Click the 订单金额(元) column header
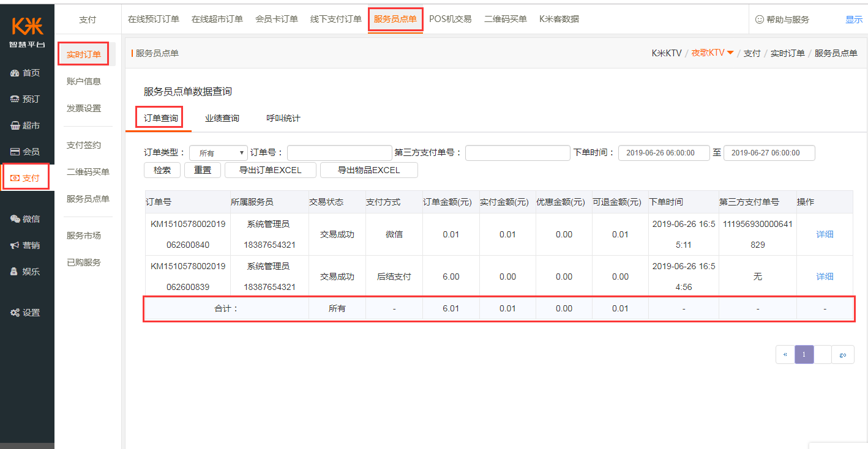Viewport: 868px width, 449px height. (x=451, y=202)
